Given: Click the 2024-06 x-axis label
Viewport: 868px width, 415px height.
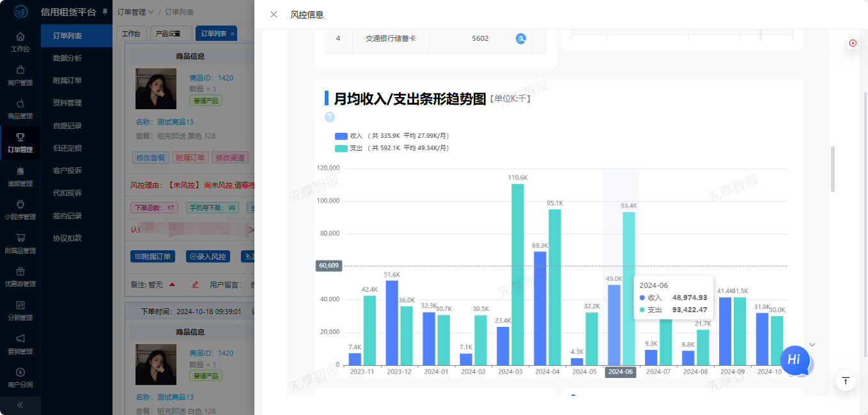Looking at the screenshot, I should pos(621,372).
